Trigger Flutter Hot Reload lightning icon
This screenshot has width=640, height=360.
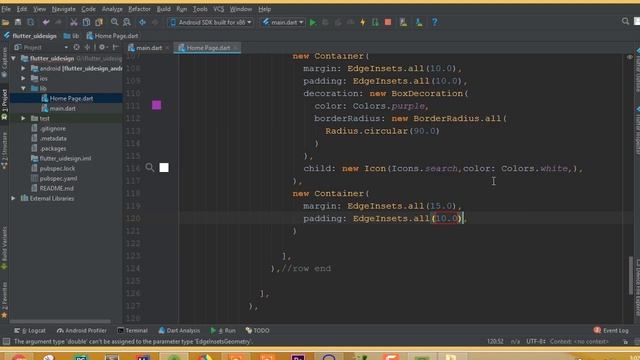pyautogui.click(x=363, y=22)
